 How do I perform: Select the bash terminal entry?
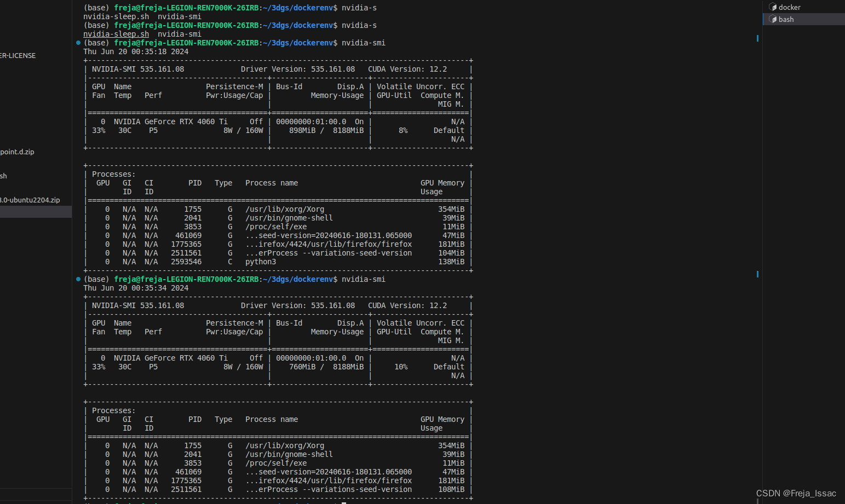(x=786, y=19)
